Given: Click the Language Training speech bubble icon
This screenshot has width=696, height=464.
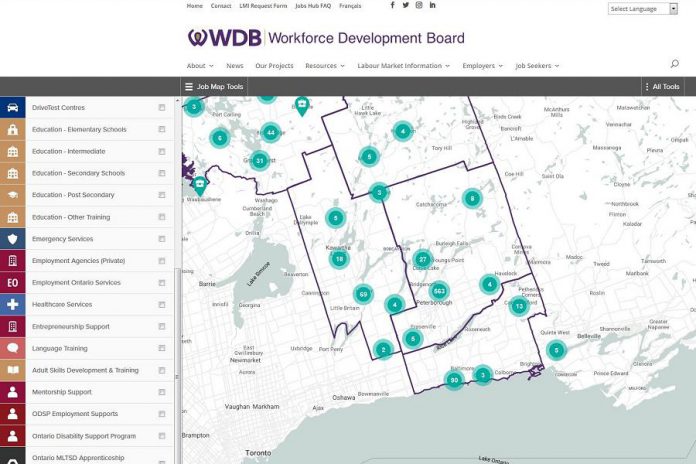Looking at the screenshot, I should 12,349.
